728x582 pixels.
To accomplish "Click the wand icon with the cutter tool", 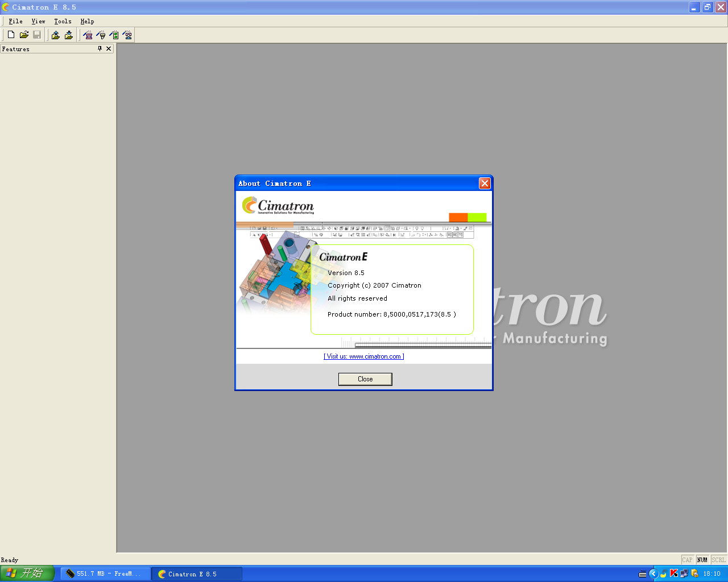I will (101, 35).
